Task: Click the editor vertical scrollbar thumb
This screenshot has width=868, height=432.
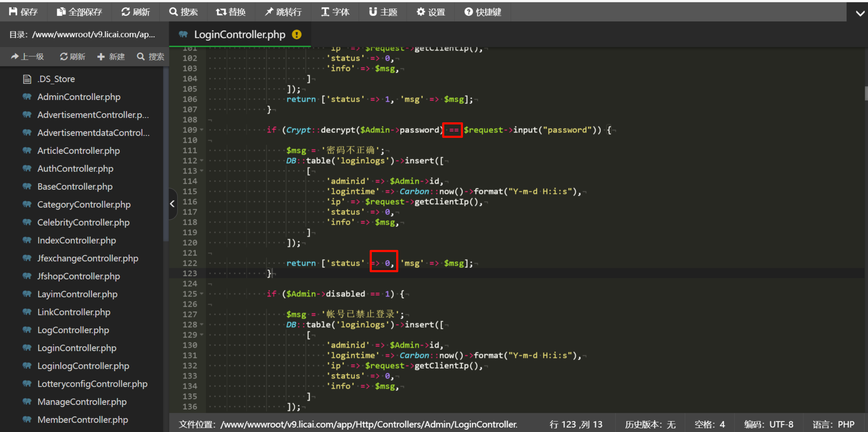Action: tap(866, 94)
